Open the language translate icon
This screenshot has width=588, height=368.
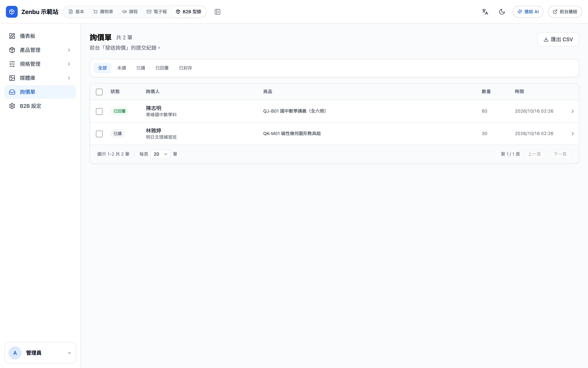[485, 12]
